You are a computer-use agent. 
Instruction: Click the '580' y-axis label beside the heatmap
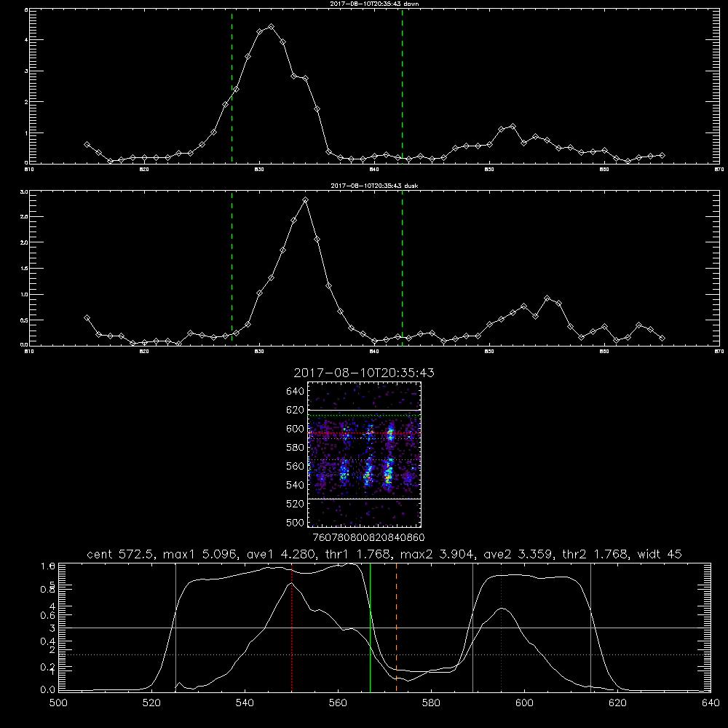pos(296,448)
